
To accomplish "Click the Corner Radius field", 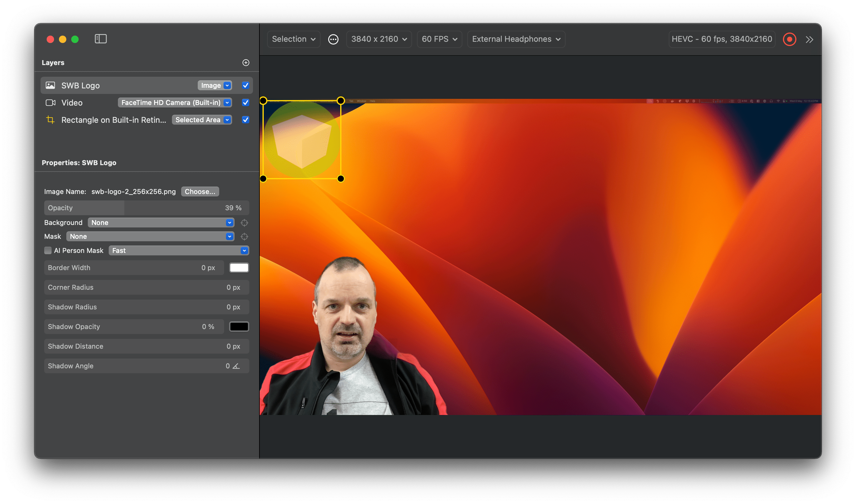I will [147, 287].
